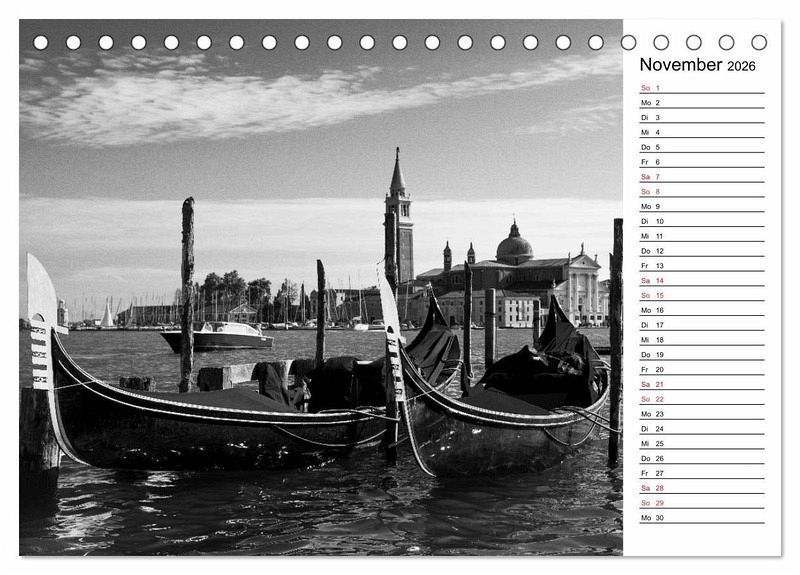Select the 'Mo 30' date row
This screenshot has height=575, width=800.
coord(702,517)
